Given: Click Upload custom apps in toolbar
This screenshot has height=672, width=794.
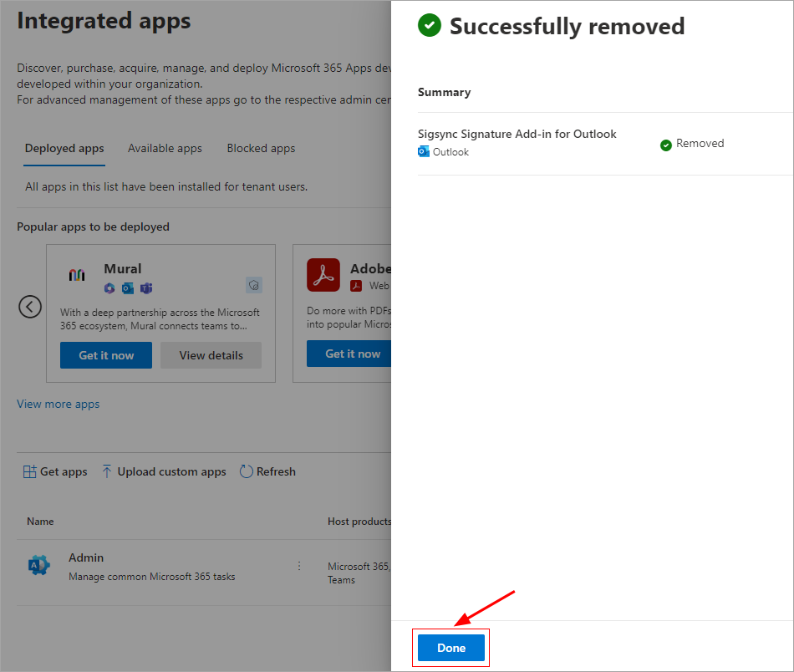Looking at the screenshot, I should point(164,471).
